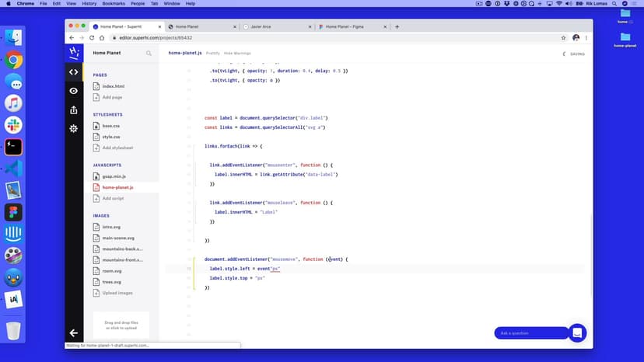
Task: Click Prettify to format code
Action: coord(212,54)
